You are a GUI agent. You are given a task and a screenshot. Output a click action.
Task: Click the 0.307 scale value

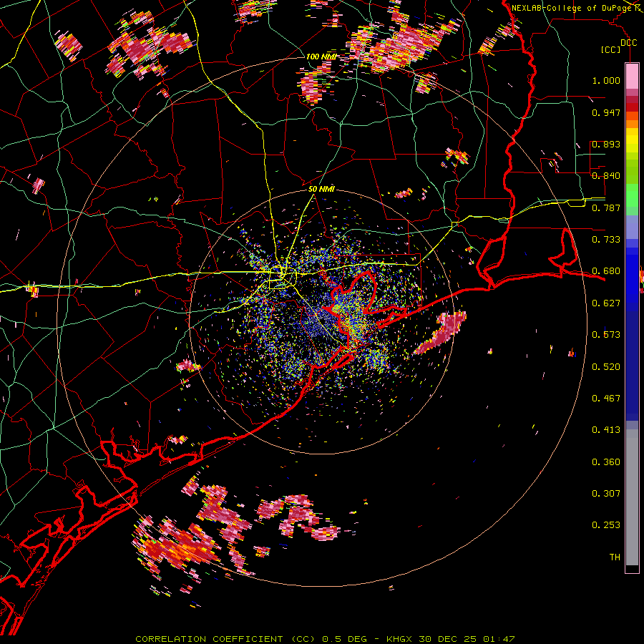[x=606, y=493]
